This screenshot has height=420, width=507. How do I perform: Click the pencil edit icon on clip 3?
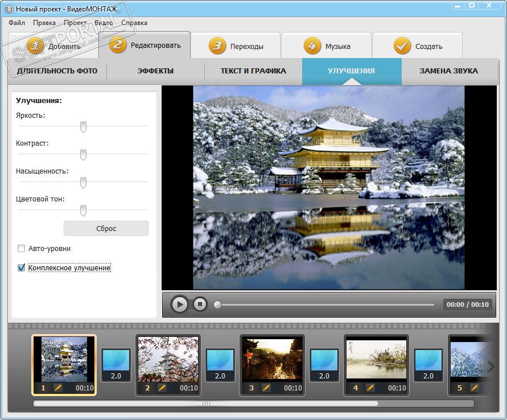pyautogui.click(x=266, y=388)
